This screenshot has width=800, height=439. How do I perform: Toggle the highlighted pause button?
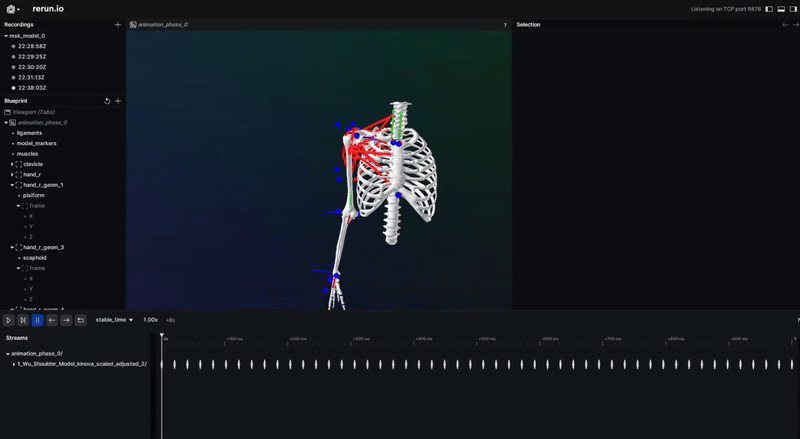click(x=37, y=320)
